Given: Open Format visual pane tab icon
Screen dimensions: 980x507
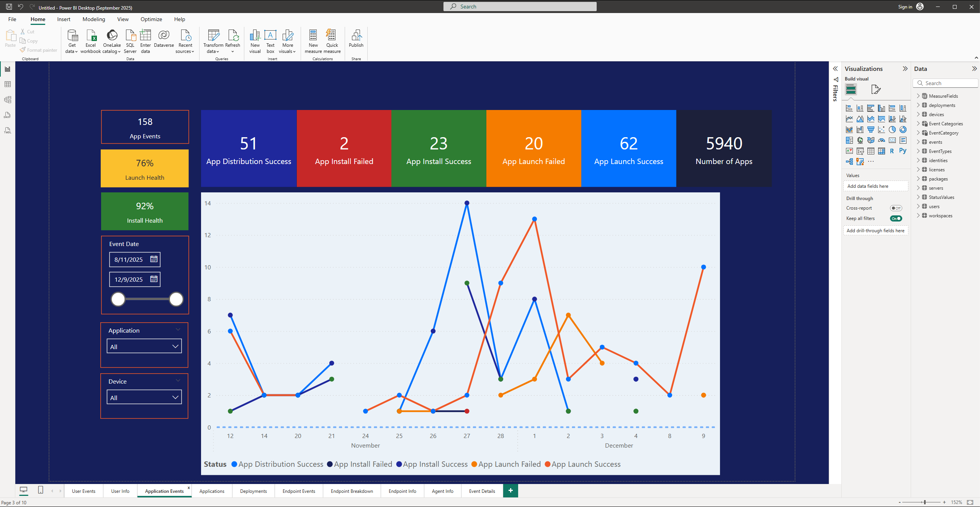Looking at the screenshot, I should pos(875,90).
